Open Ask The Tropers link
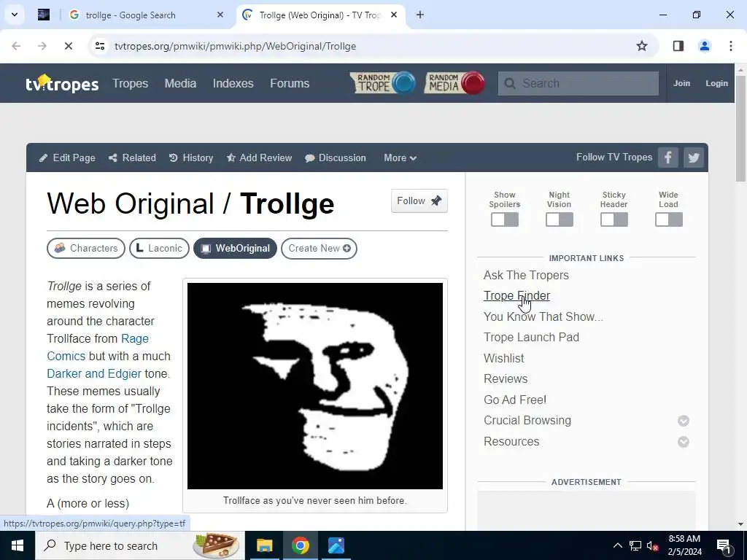Viewport: 747px width, 560px height. coord(526,275)
